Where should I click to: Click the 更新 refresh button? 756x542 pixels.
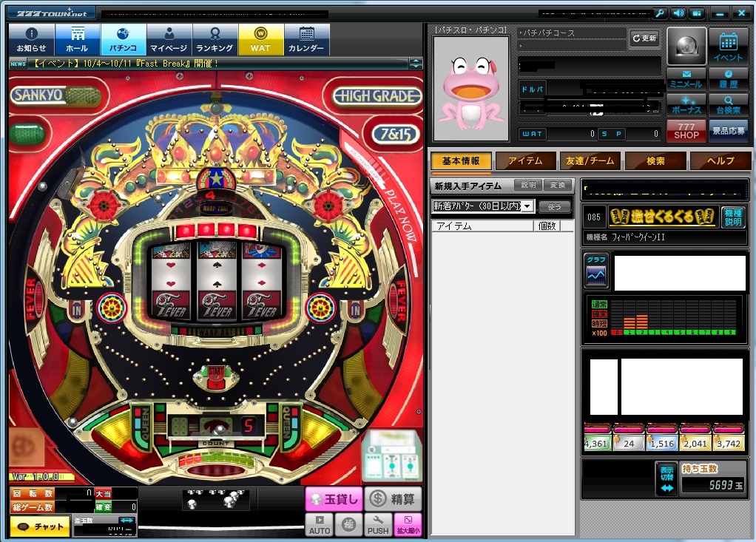click(644, 38)
